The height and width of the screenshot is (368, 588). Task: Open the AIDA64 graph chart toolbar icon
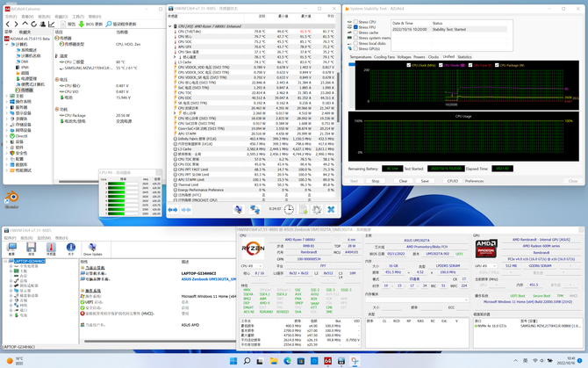point(52,24)
